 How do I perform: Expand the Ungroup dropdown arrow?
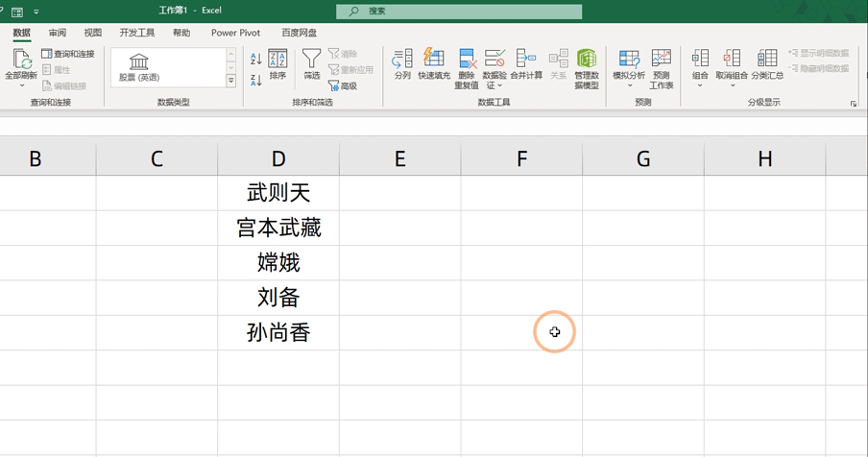(x=732, y=85)
